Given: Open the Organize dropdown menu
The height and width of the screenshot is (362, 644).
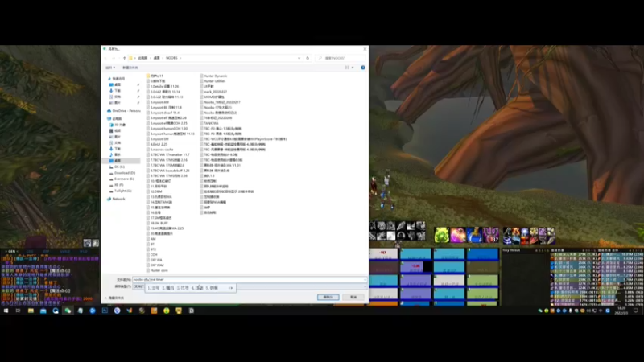Looking at the screenshot, I should (110, 68).
